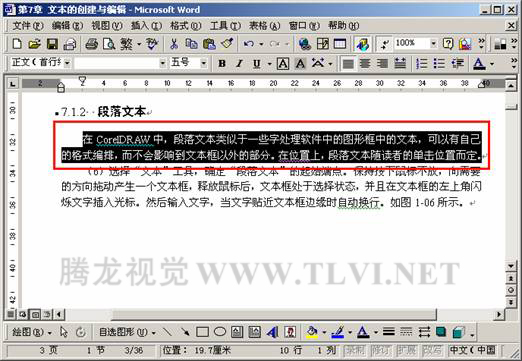Toggle bulleted list formatting
This screenshot has height=361, width=522.
pos(439,63)
